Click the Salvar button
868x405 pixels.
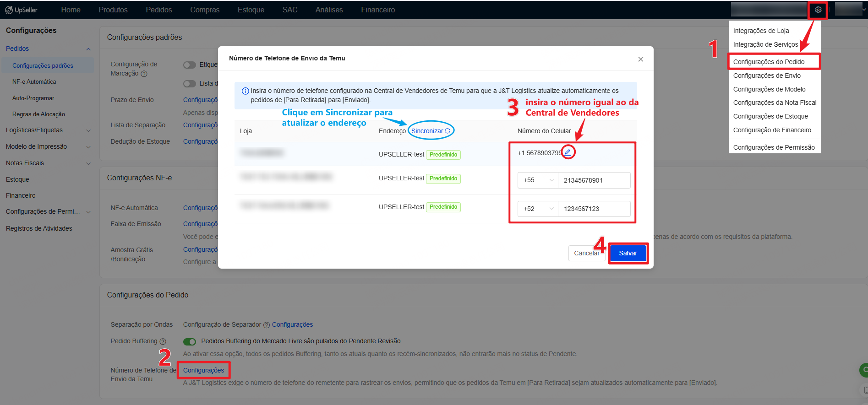pyautogui.click(x=628, y=253)
